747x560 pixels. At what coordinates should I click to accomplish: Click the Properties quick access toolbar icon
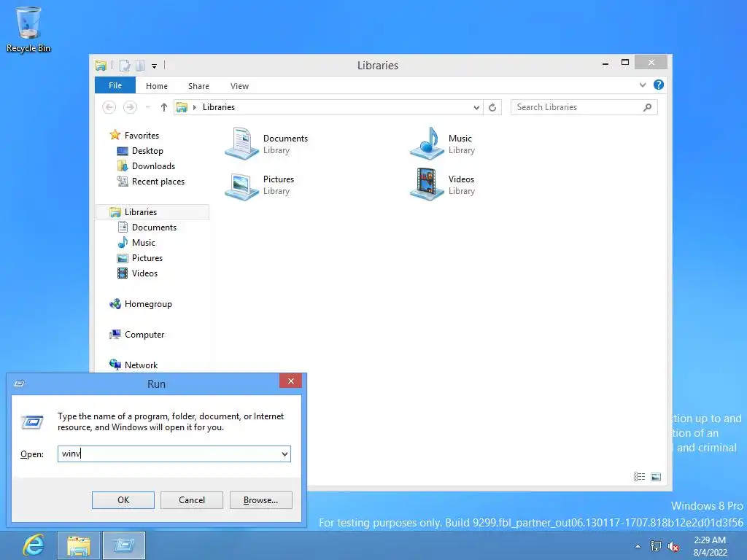(x=124, y=65)
